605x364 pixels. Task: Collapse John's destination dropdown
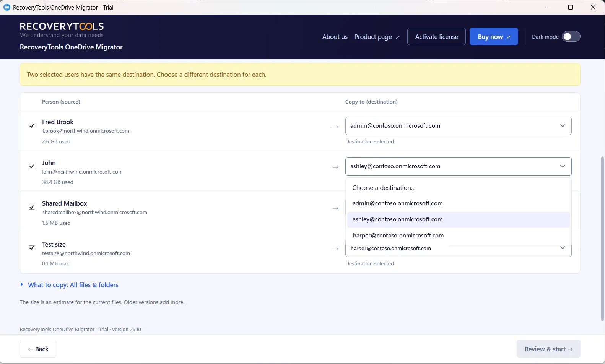[x=458, y=166]
